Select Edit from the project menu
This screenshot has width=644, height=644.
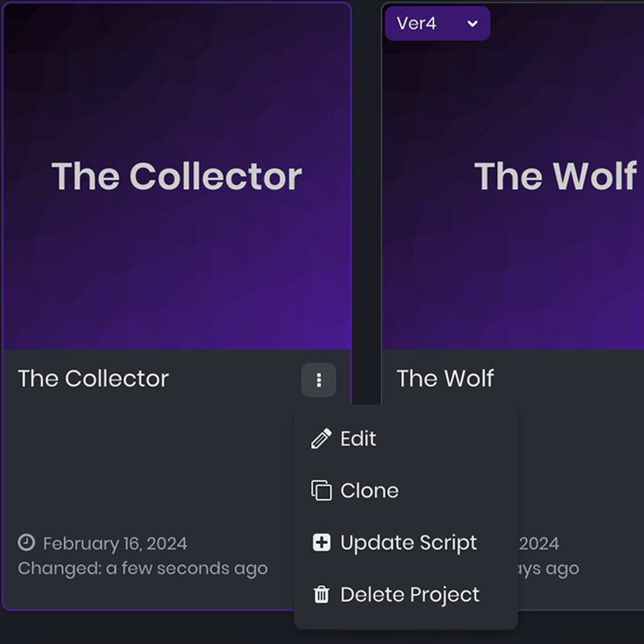point(406,439)
